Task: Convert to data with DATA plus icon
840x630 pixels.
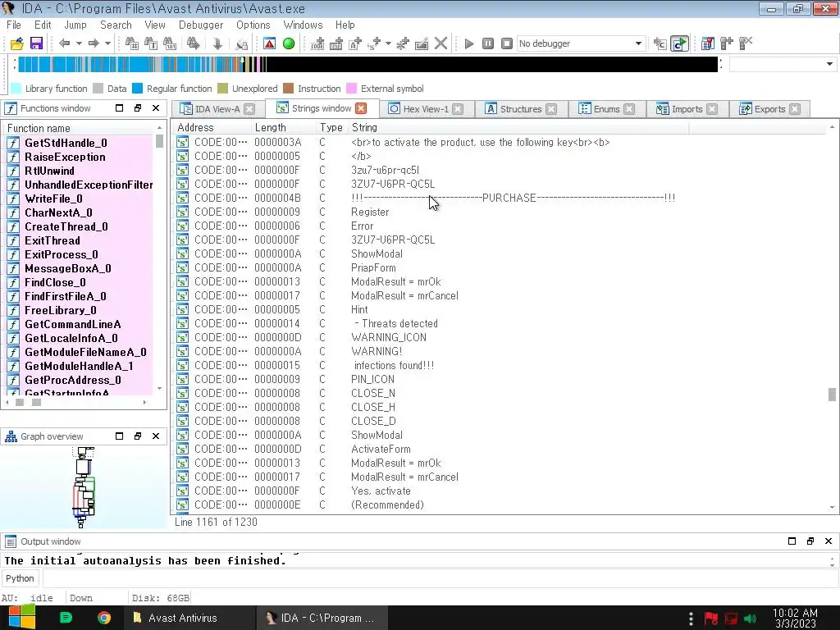Action: pos(336,43)
